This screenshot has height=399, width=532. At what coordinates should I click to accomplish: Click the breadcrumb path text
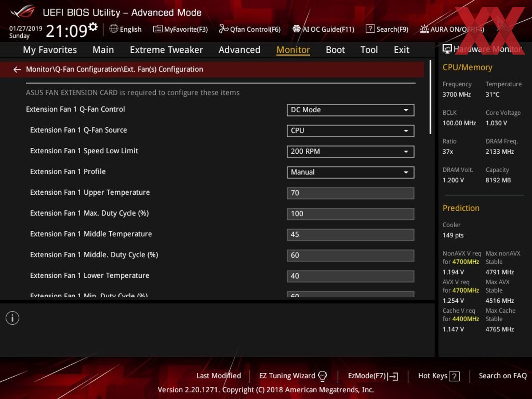click(x=114, y=69)
